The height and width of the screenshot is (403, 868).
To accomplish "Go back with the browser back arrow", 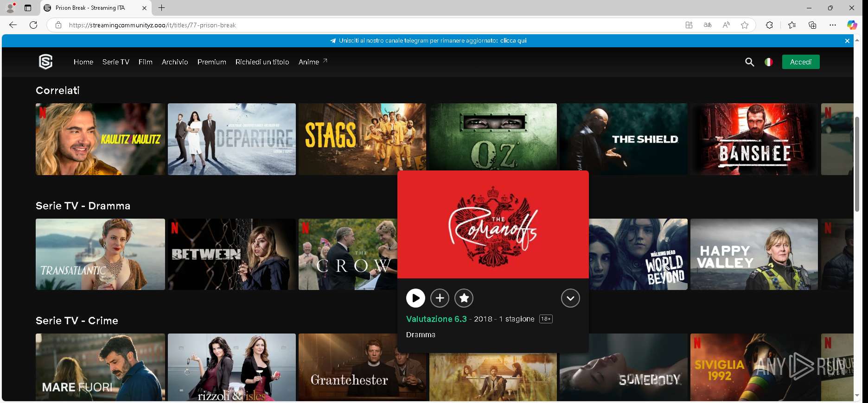I will point(13,25).
